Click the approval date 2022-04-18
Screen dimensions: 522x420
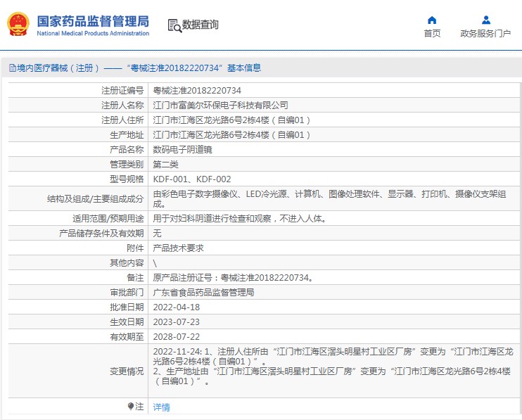(177, 307)
